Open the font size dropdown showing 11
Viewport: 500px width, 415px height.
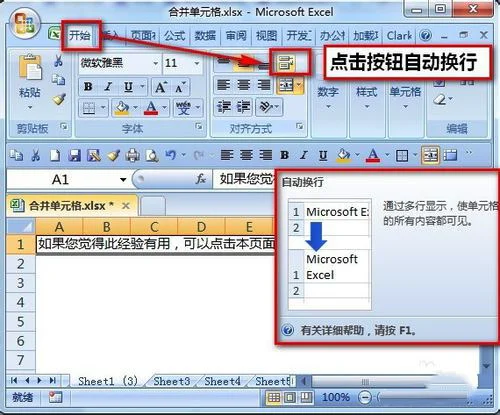click(197, 63)
